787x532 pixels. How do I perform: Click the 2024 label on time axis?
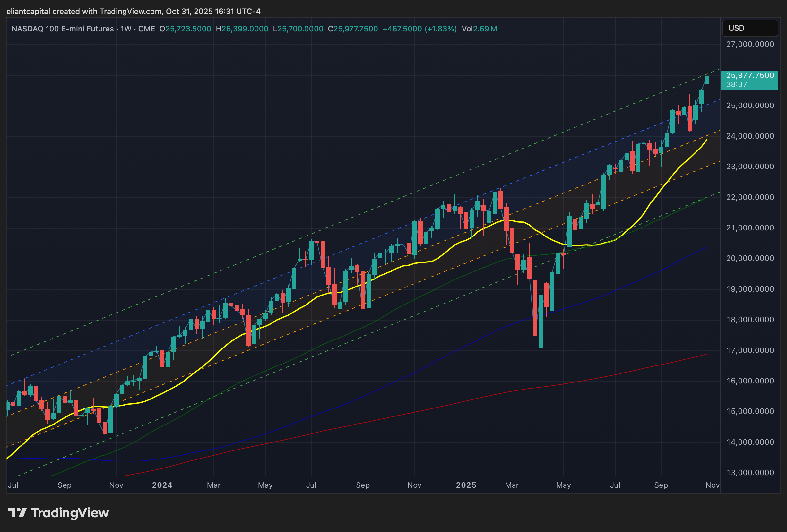(162, 485)
